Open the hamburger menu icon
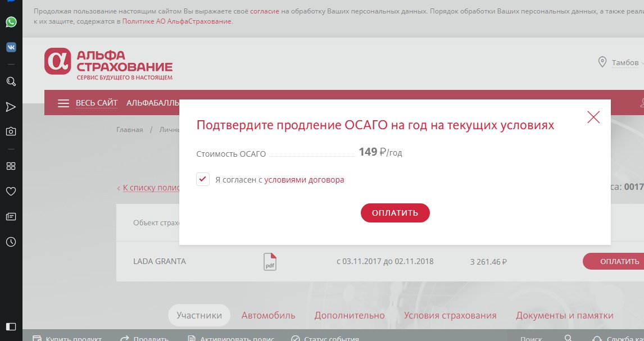The image size is (644, 341). (x=64, y=103)
